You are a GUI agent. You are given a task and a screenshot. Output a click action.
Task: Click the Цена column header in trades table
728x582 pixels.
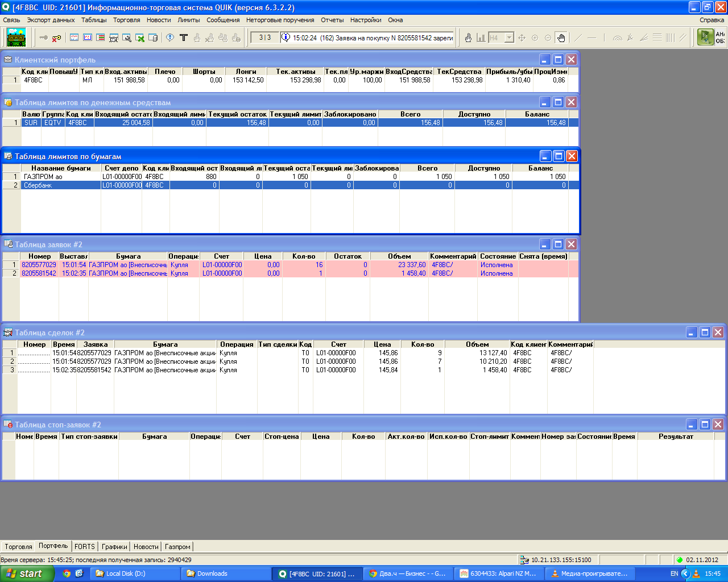tap(382, 344)
